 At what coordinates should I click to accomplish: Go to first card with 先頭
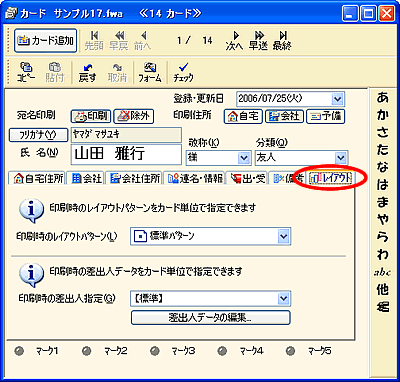tap(94, 41)
